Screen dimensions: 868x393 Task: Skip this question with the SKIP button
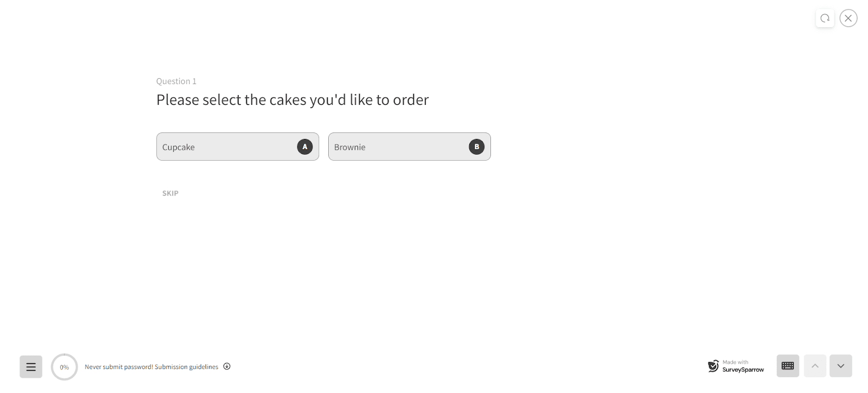tap(170, 193)
